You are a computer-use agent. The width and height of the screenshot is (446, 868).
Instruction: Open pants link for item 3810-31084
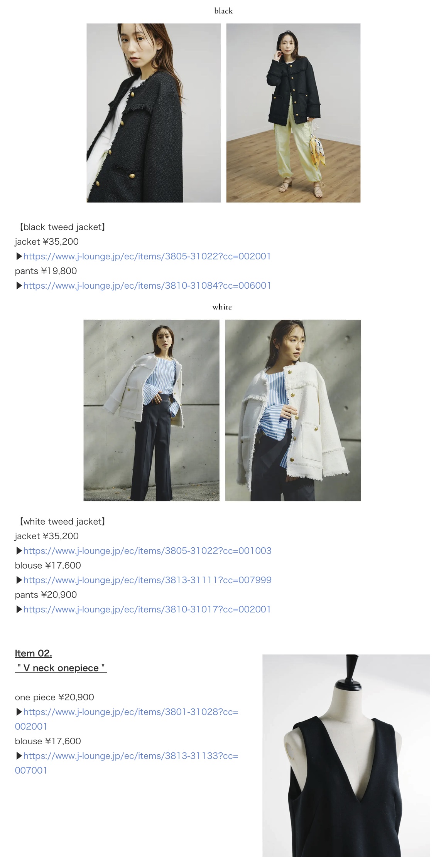click(x=147, y=286)
